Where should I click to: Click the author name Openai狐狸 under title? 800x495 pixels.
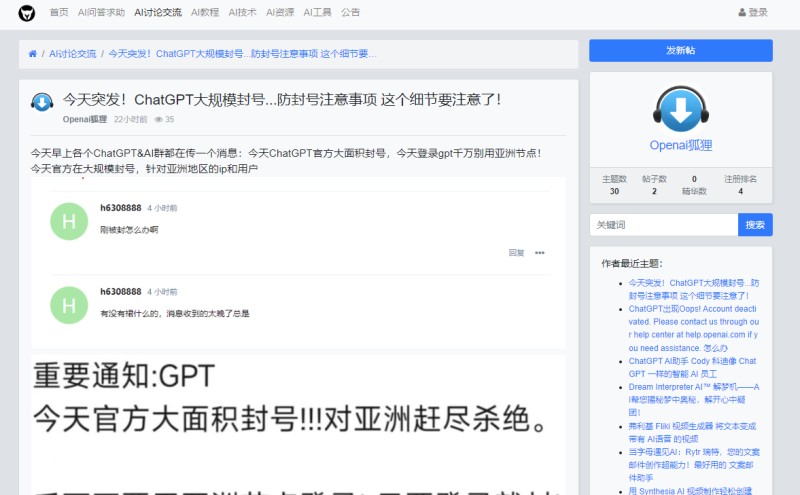[85, 119]
